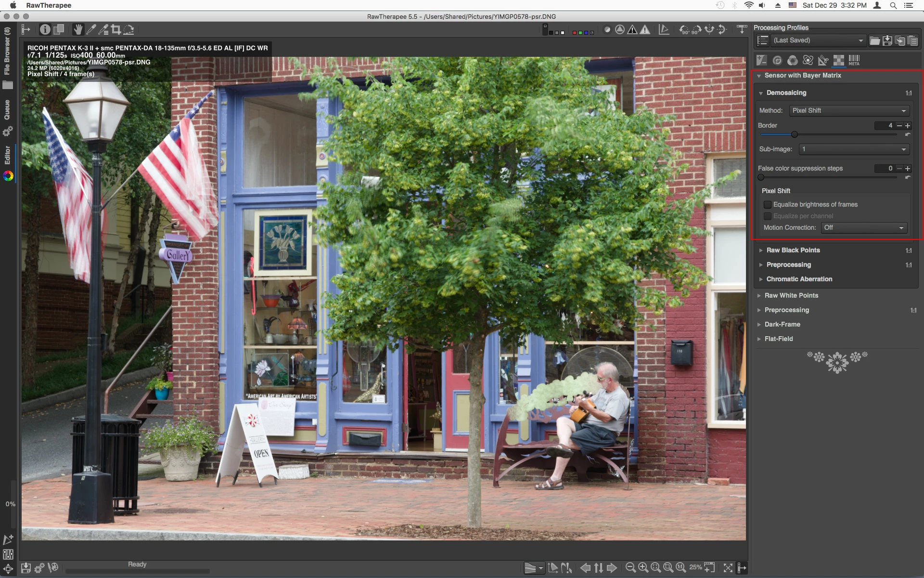Toggle the image info overlay button
The height and width of the screenshot is (578, 924).
coord(45,30)
